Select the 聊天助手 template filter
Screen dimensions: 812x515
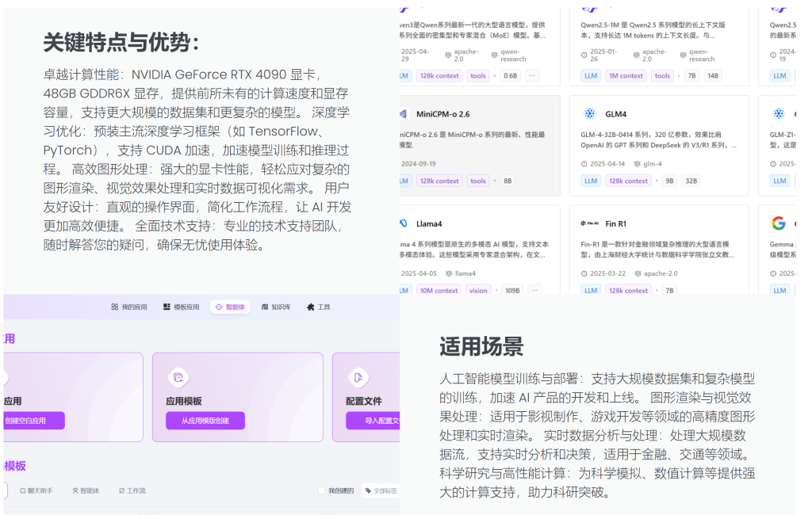[x=36, y=490]
